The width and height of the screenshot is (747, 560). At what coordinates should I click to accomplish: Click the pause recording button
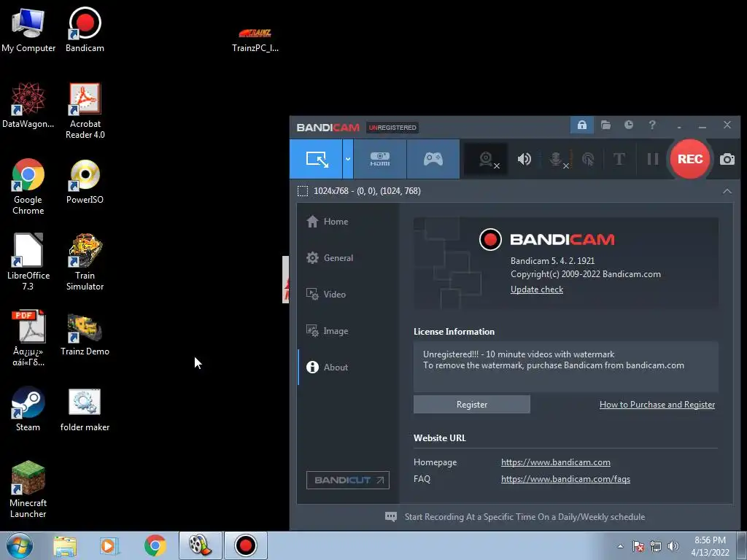(x=653, y=159)
